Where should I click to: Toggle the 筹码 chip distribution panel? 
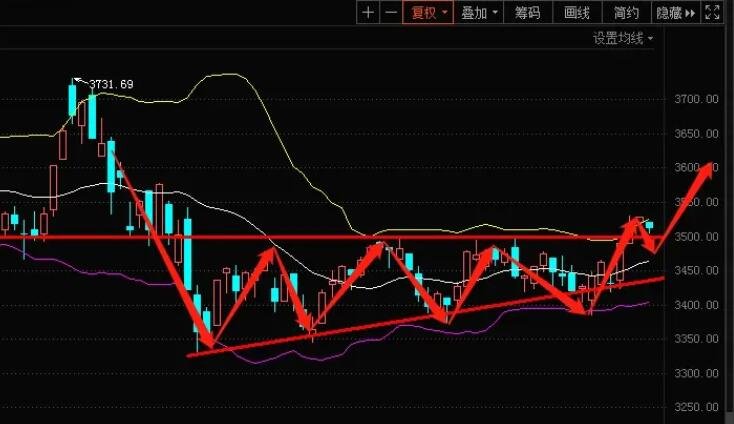[528, 12]
